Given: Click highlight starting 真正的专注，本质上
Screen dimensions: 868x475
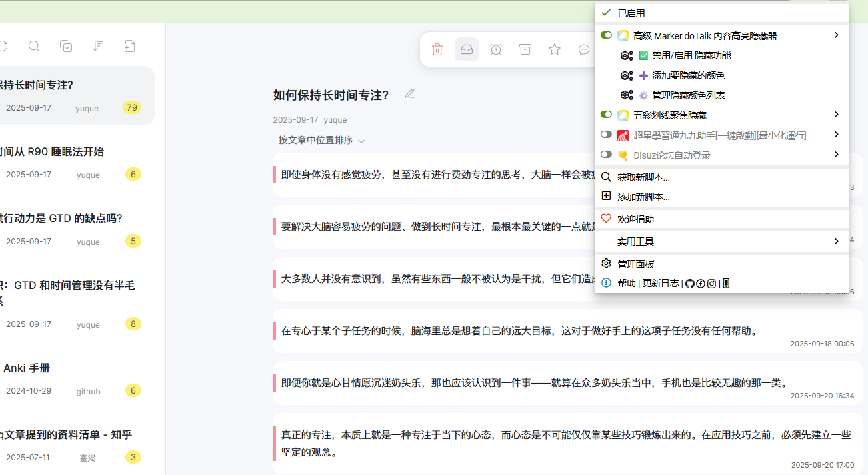Looking at the screenshot, I should point(567,444).
